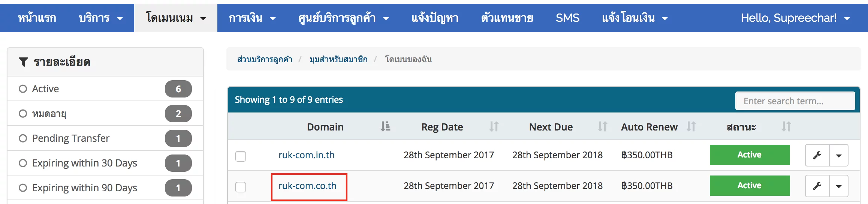Sort table by Domain column icon
Image resolution: width=868 pixels, height=204 pixels.
tap(385, 127)
